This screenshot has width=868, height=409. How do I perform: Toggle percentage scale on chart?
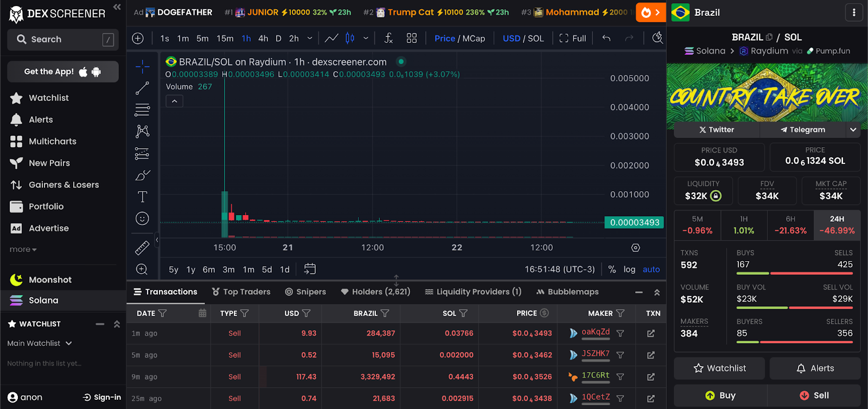612,269
